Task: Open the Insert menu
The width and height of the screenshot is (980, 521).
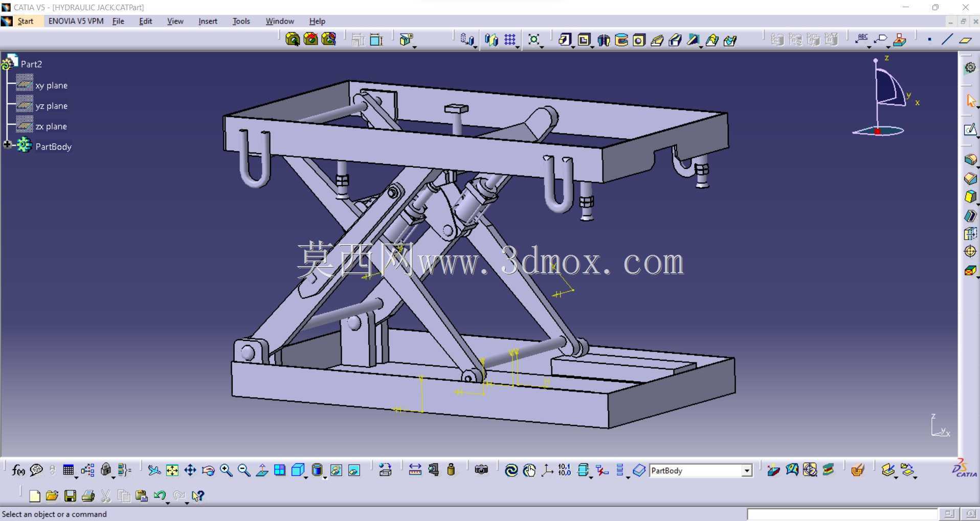Action: click(208, 21)
